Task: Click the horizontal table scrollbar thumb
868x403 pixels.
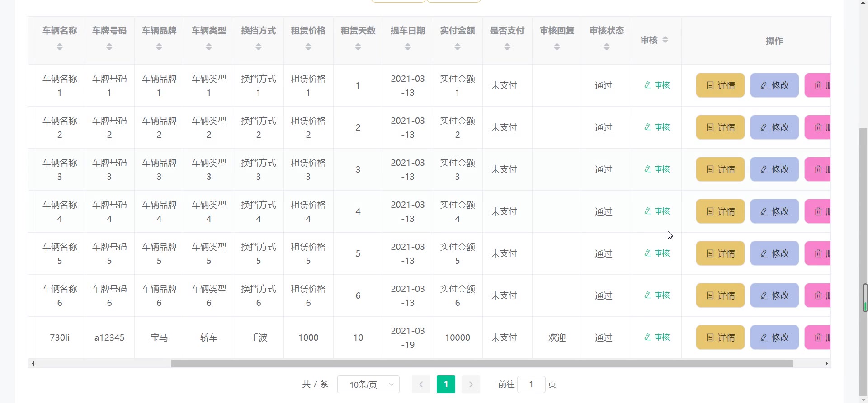Action: pyautogui.click(x=482, y=364)
